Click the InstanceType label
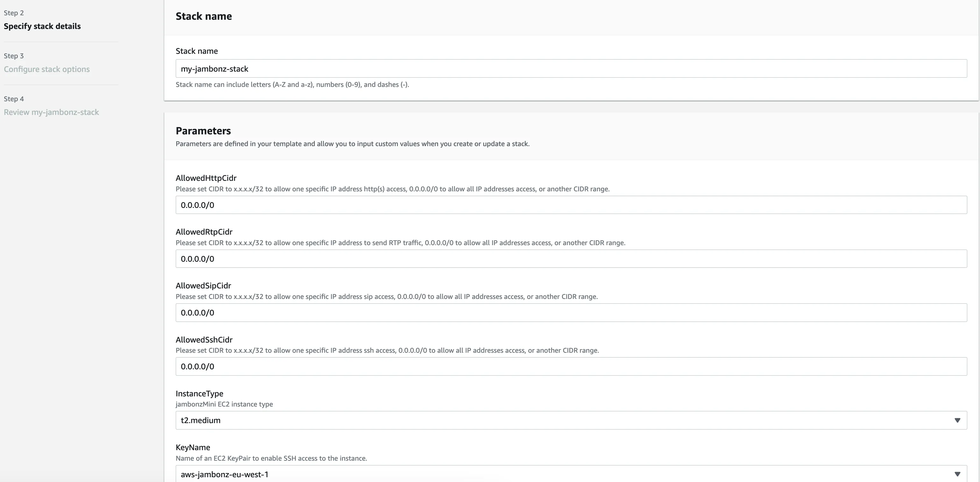 (x=199, y=394)
